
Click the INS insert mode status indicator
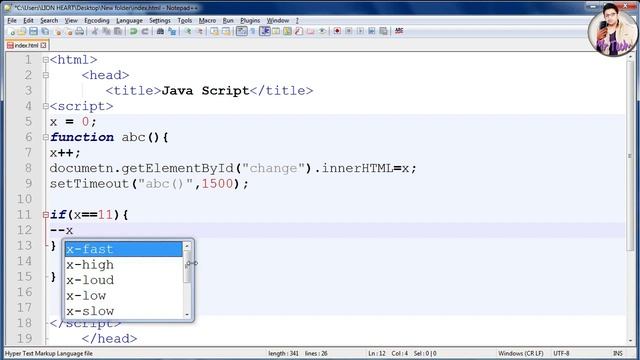(618, 353)
